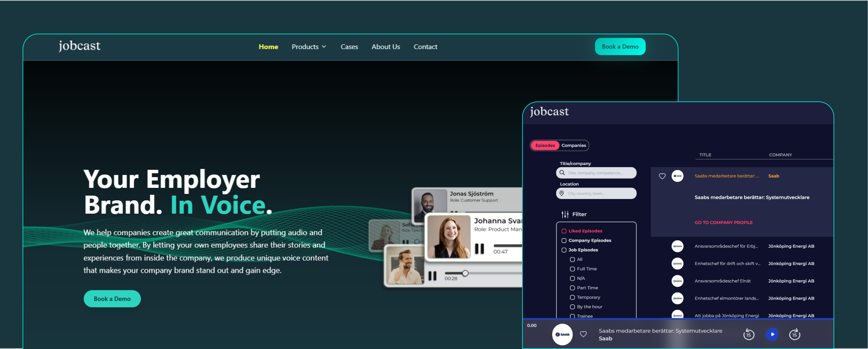Open the Contact page
The image size is (868, 349).
(426, 47)
